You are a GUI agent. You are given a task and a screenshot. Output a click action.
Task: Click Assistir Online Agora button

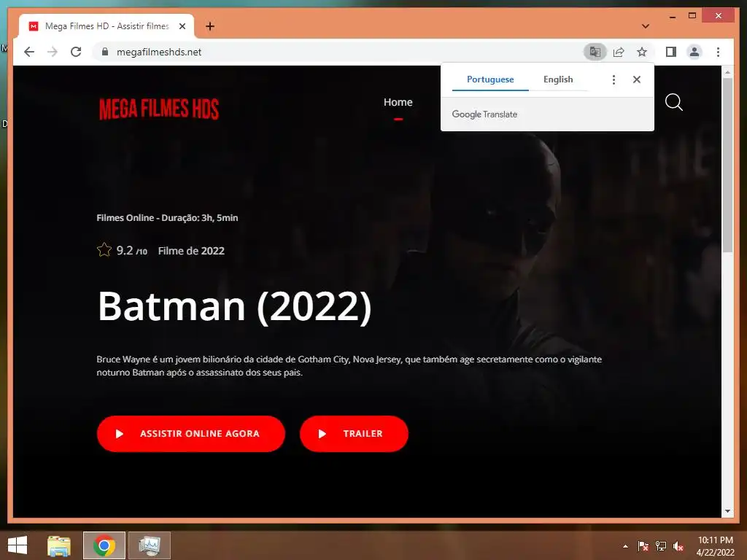coord(190,434)
